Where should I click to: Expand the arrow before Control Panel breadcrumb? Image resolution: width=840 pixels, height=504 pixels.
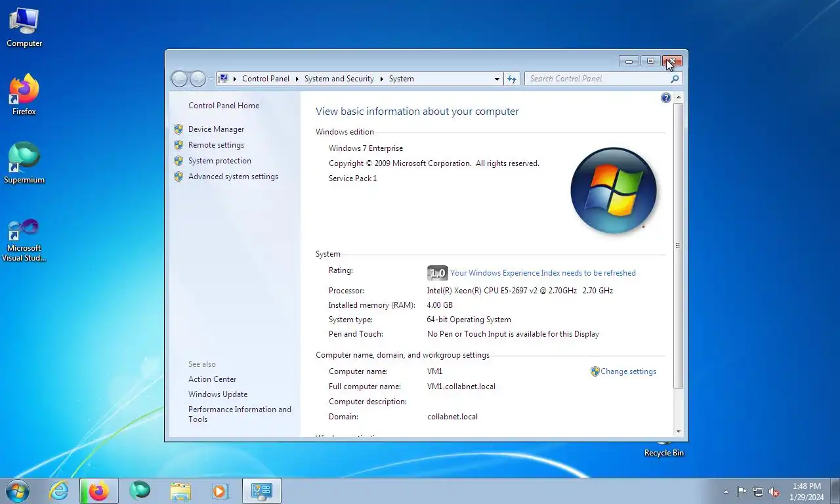pyautogui.click(x=234, y=79)
